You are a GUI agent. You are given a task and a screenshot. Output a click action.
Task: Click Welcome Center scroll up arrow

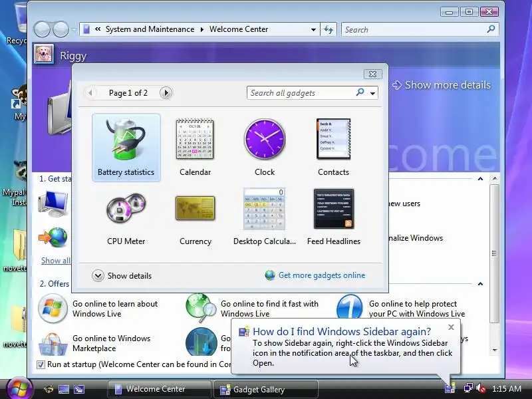(x=495, y=178)
